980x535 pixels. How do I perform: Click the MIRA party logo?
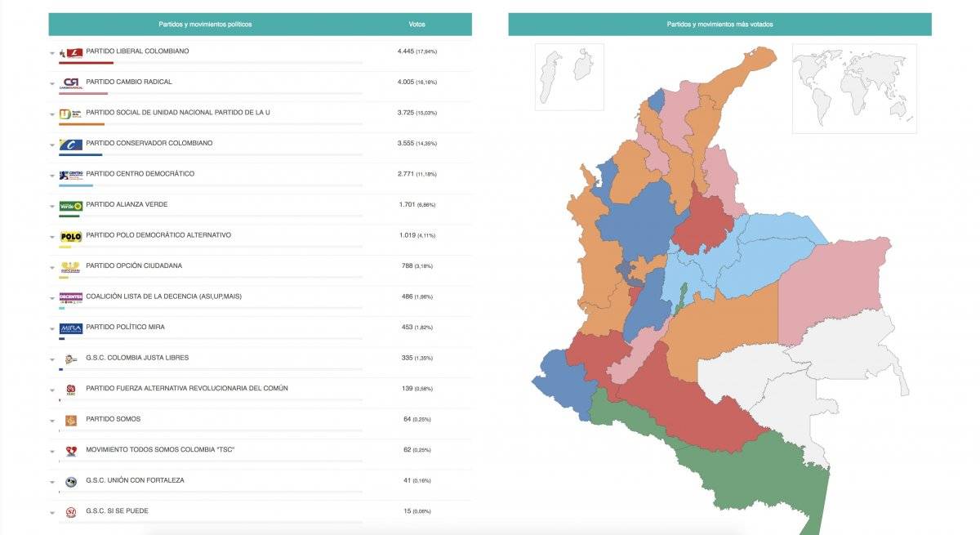[71, 328]
